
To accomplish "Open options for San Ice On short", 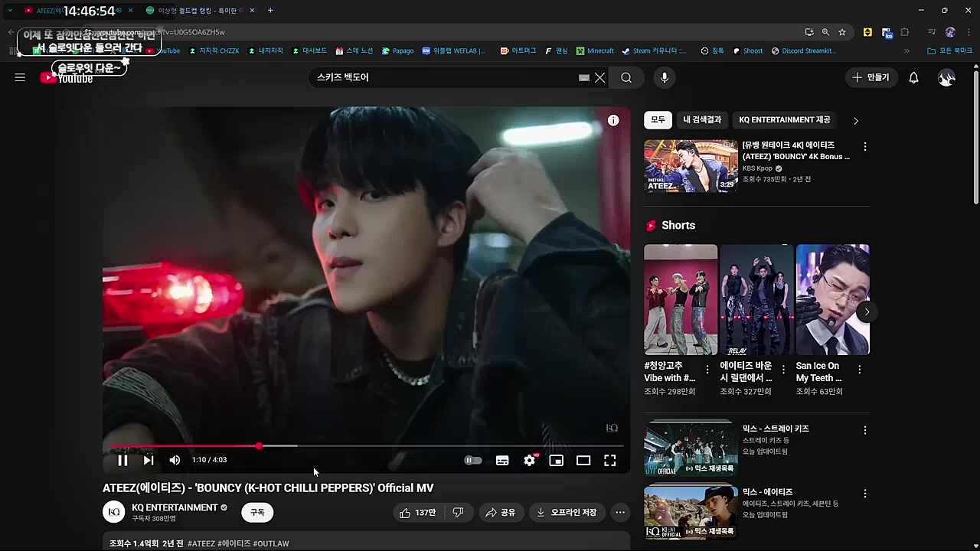I will tap(859, 370).
